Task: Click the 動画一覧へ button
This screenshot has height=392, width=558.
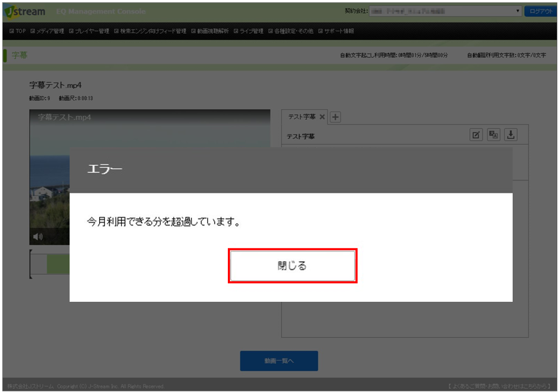Action: 279,361
